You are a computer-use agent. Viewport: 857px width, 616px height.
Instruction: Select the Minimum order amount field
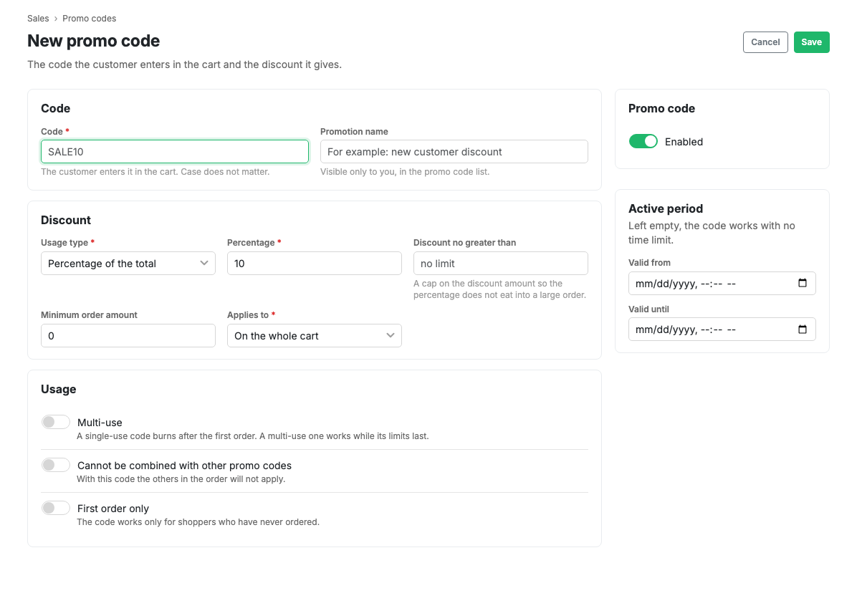click(128, 336)
